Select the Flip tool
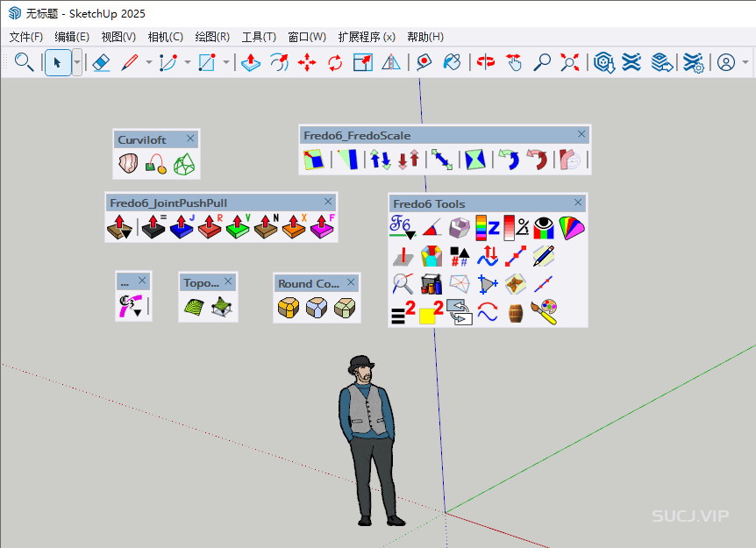This screenshot has width=756, height=548. [391, 62]
